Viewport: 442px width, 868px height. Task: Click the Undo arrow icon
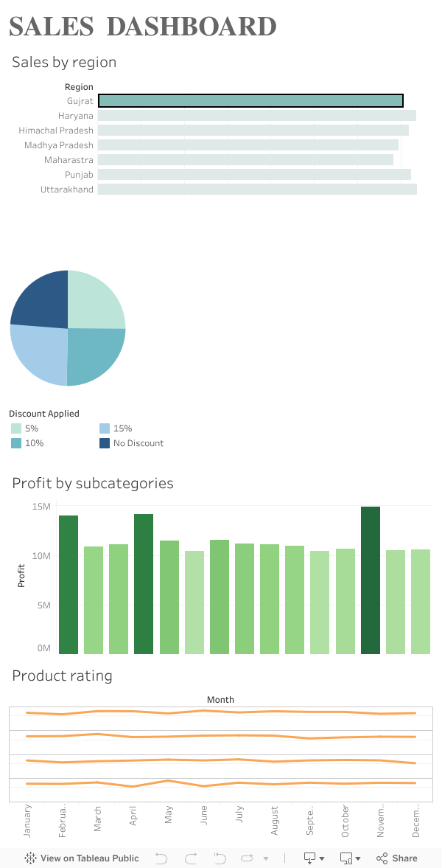[161, 858]
